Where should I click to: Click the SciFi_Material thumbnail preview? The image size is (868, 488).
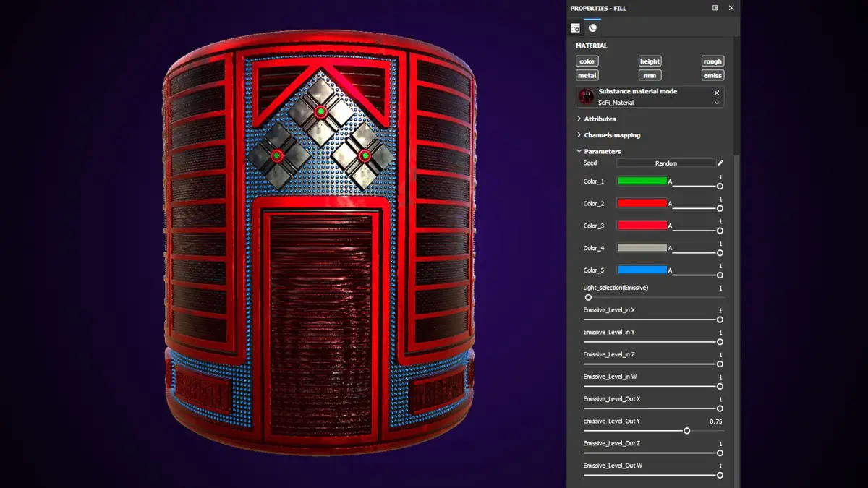coord(587,97)
